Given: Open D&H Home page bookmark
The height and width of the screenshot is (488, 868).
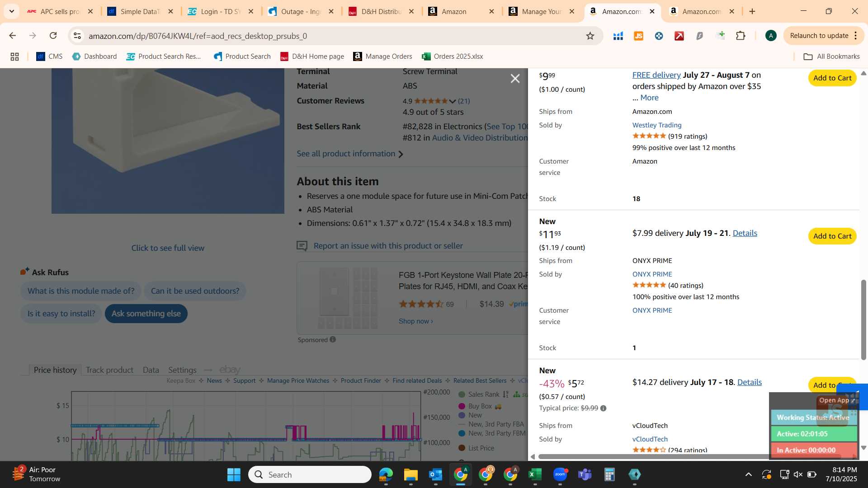Looking at the screenshot, I should [x=312, y=56].
